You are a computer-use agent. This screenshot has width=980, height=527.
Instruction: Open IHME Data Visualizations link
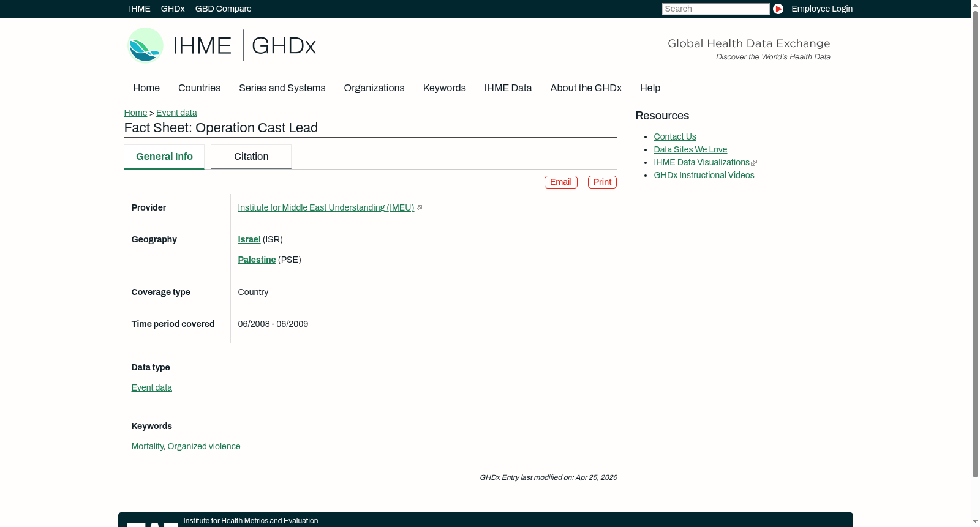[x=701, y=162]
